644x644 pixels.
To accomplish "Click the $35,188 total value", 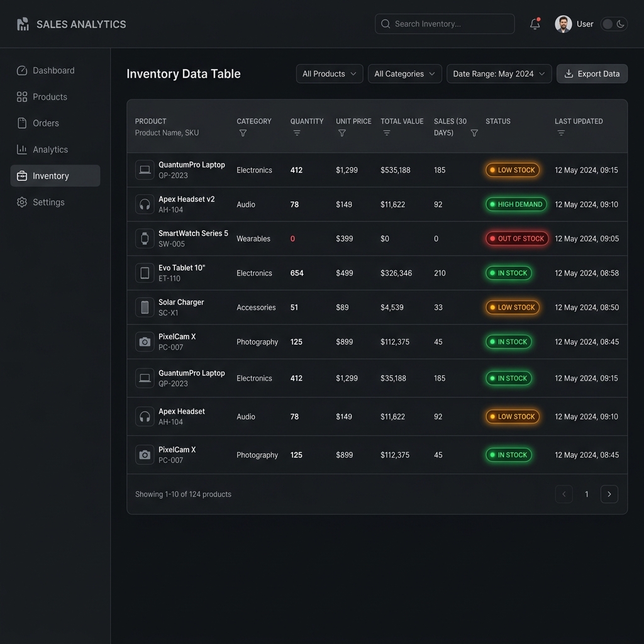I will click(x=393, y=378).
